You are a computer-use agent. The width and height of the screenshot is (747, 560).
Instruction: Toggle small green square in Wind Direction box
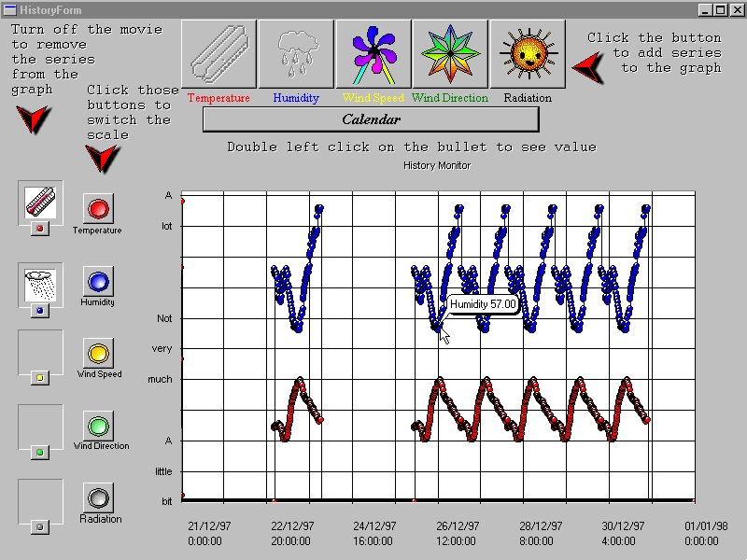pyautogui.click(x=39, y=453)
